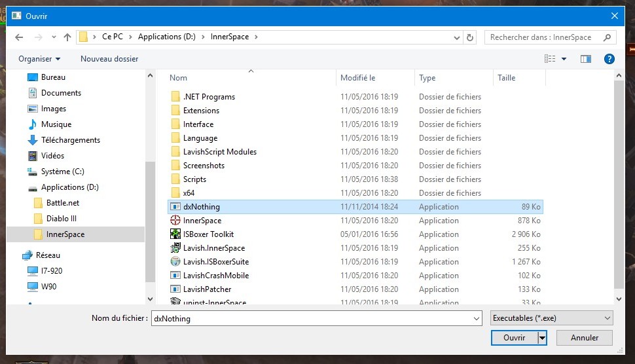This screenshot has width=635, height=364.
Task: Close the Ouvrir dialog
Action: coord(614,16)
